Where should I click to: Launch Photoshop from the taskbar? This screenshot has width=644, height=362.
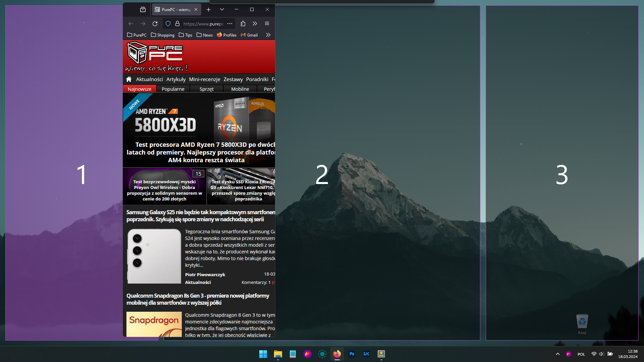352,354
